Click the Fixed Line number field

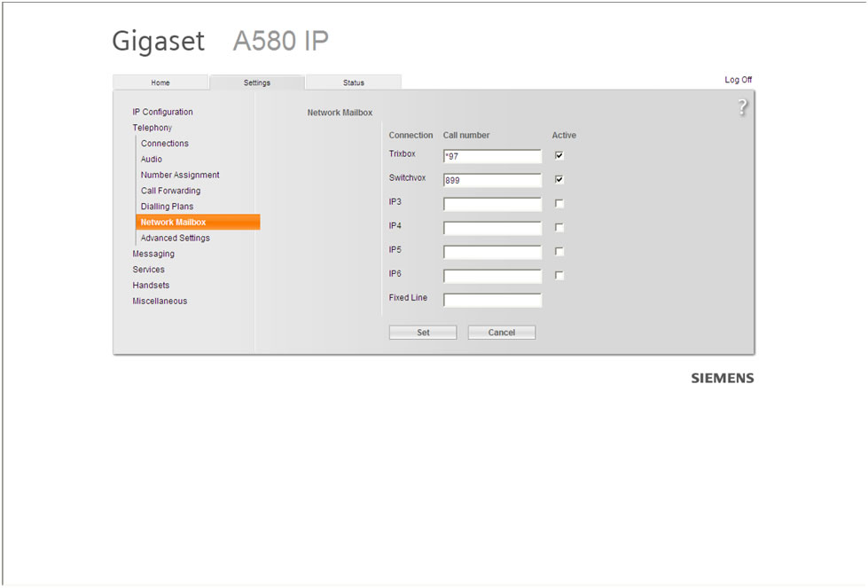492,300
